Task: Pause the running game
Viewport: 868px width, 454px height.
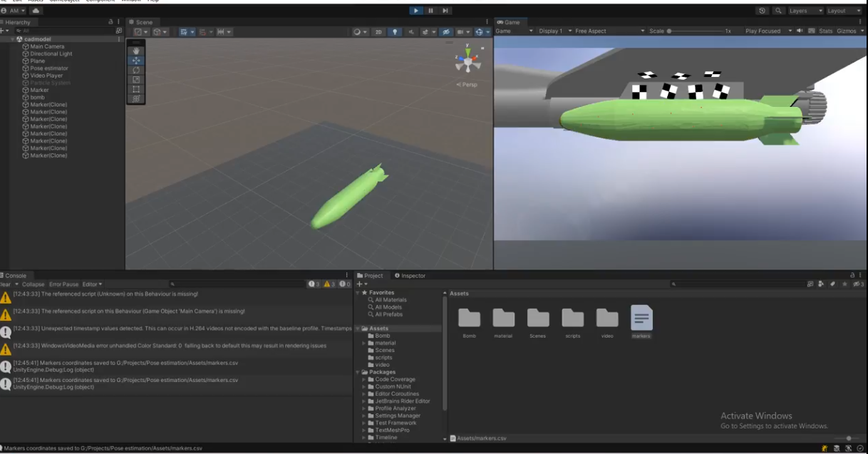Action: [431, 11]
